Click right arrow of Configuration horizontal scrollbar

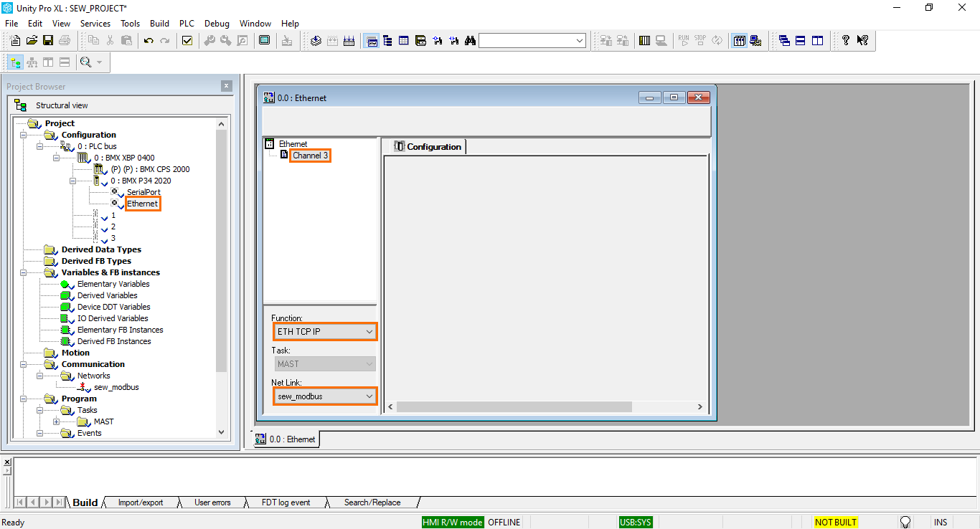point(700,406)
